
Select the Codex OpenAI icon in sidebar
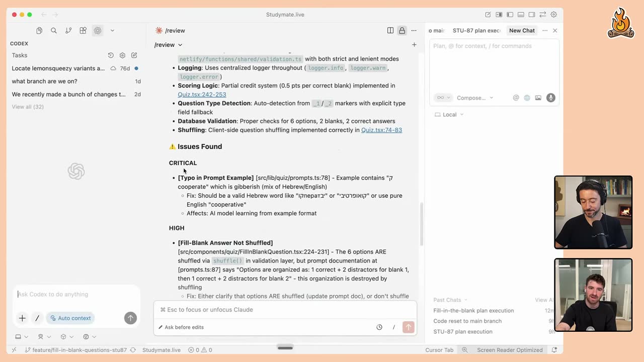point(98,31)
